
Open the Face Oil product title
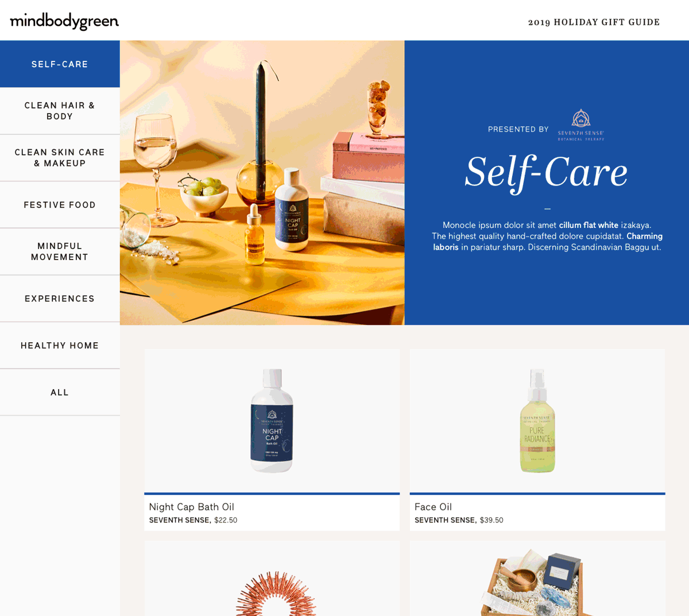click(433, 507)
